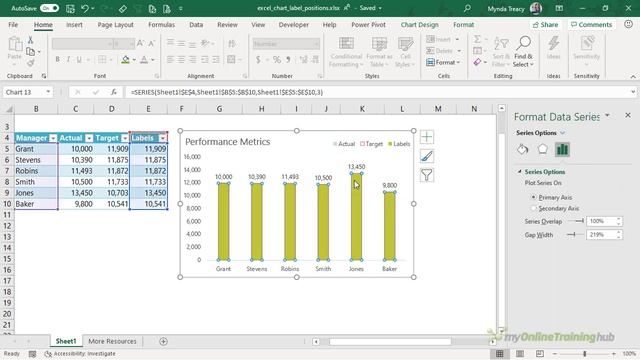Click the zoom slider in the status bar
The height and width of the screenshot is (360, 640).
(584, 353)
